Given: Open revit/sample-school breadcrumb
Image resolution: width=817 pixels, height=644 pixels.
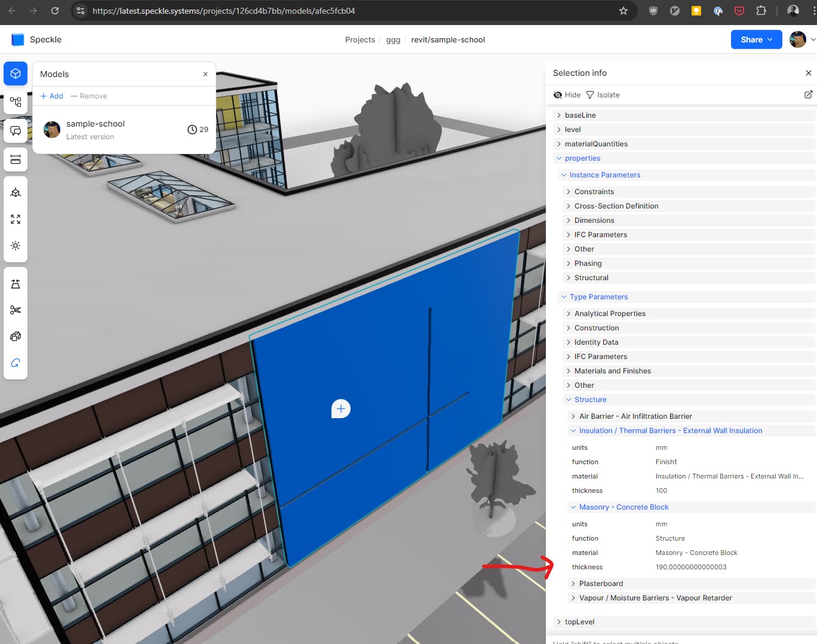Looking at the screenshot, I should coord(448,39).
